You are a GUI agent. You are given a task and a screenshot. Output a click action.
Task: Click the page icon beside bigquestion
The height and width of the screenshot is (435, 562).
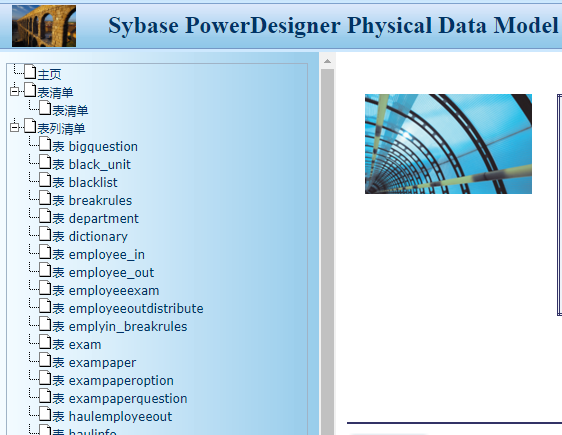pos(45,144)
